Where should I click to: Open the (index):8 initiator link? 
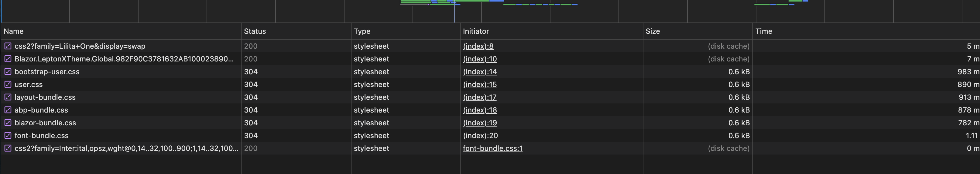pyautogui.click(x=478, y=46)
